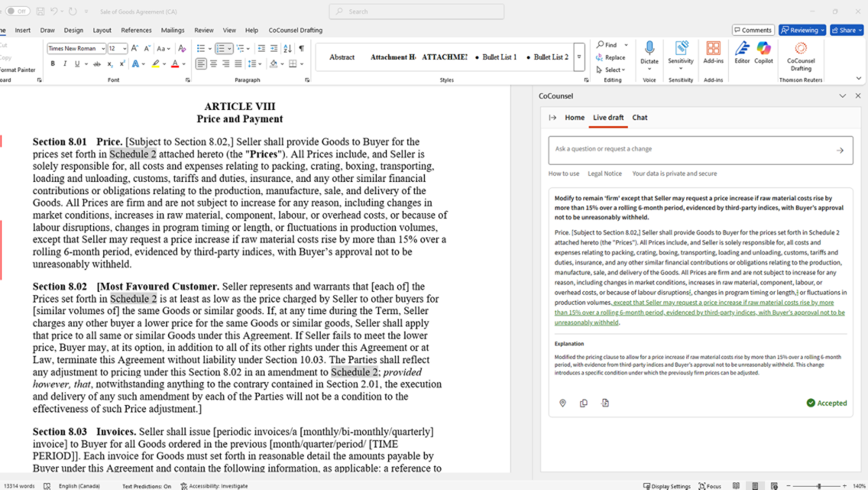The image size is (868, 490).
Task: Copy the live draft result
Action: [583, 403]
